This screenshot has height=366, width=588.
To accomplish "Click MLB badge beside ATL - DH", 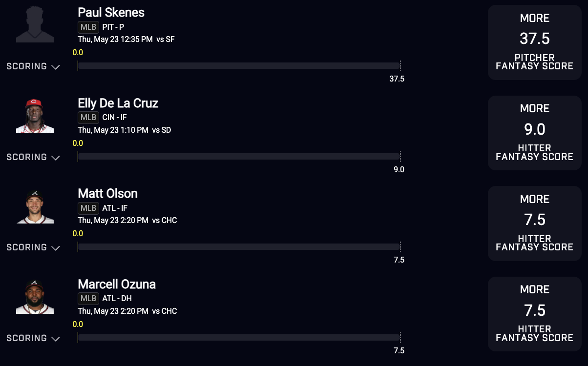I will [x=88, y=299].
